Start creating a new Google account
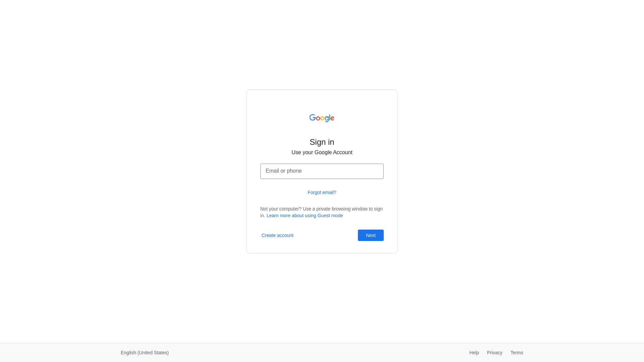 tap(277, 235)
